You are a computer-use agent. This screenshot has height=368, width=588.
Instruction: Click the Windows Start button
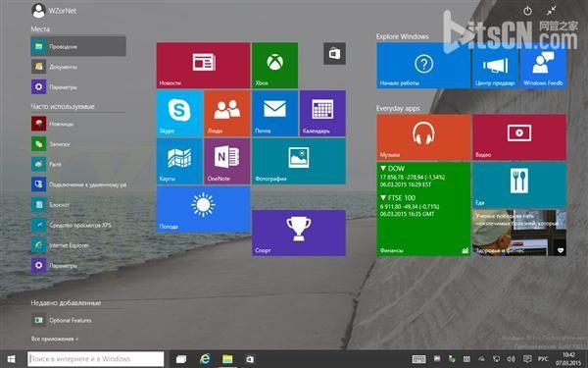11,359
